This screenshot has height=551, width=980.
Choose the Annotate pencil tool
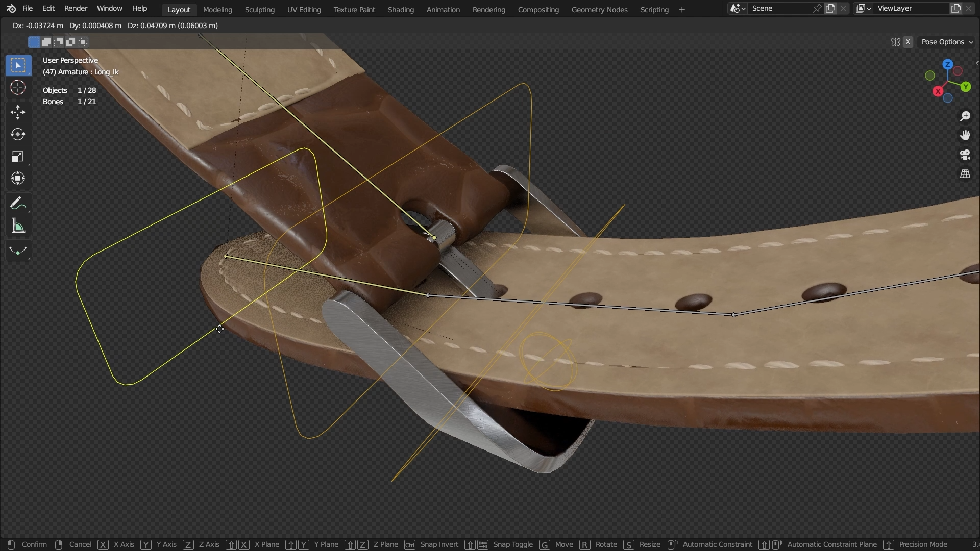point(18,204)
